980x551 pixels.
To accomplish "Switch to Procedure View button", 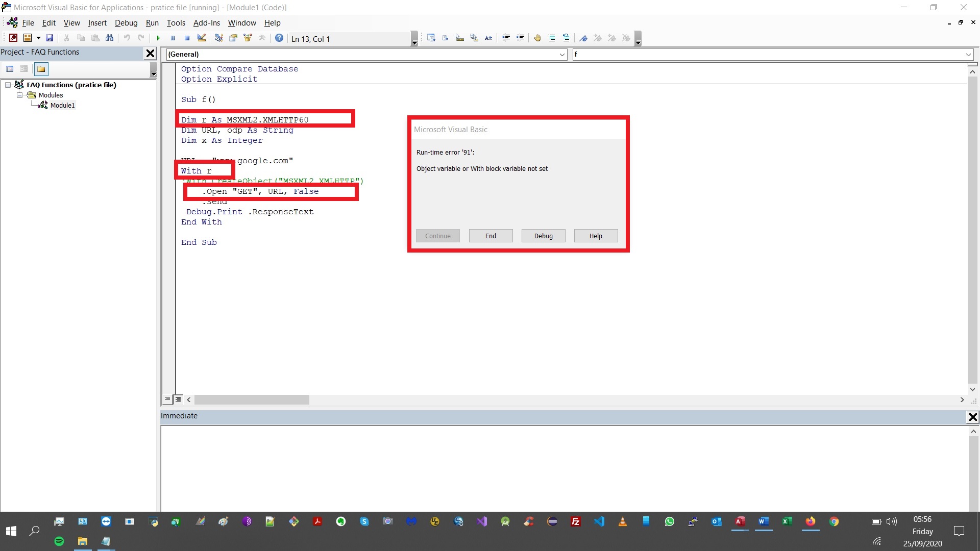I will coord(167,399).
